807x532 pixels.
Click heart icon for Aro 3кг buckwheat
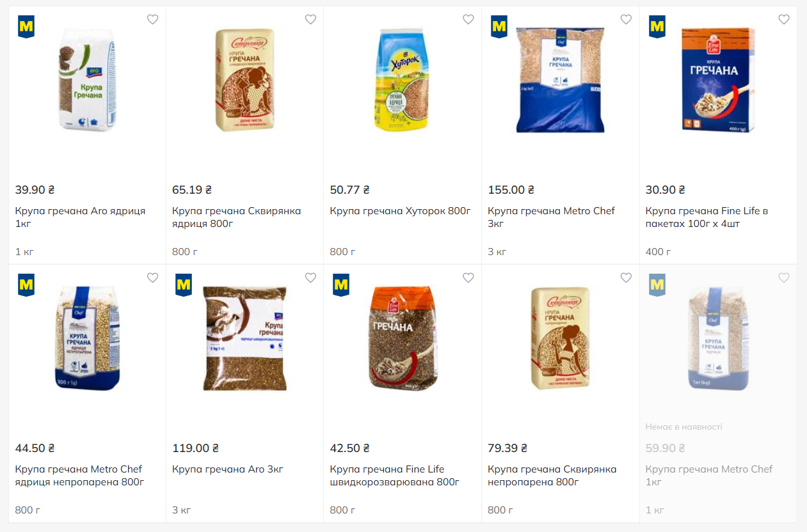310,278
